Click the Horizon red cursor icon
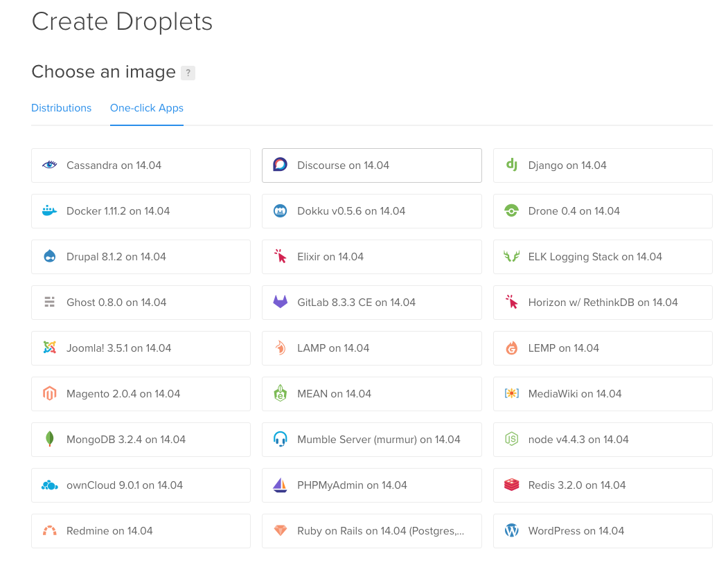The image size is (728, 567). pos(511,302)
